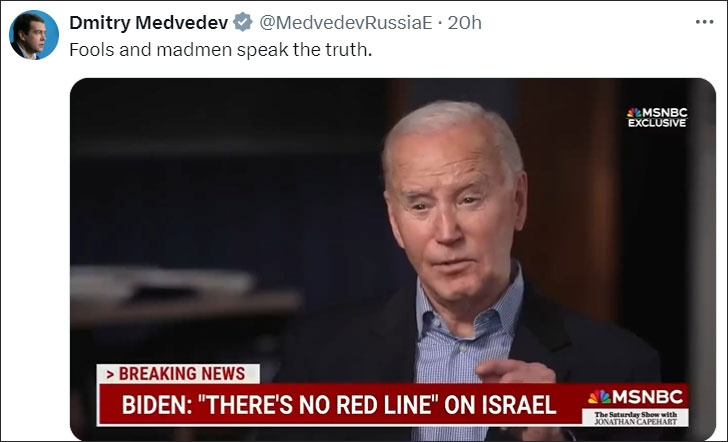This screenshot has height=442, width=728.
Task: Open the @MedvedevRussiaE handle link
Action: point(345,22)
